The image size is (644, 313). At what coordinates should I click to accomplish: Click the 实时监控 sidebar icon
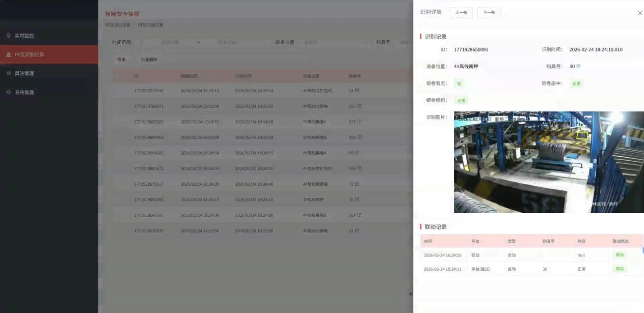tap(9, 36)
